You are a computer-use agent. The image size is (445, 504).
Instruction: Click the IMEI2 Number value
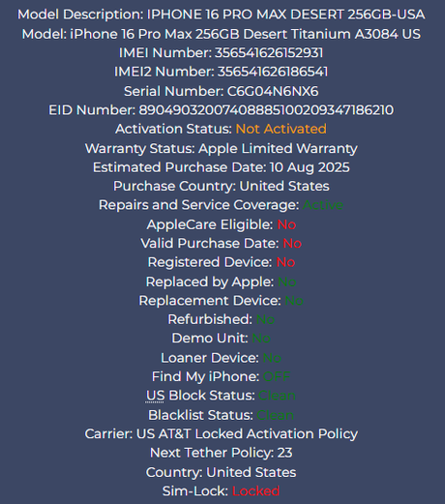[273, 72]
